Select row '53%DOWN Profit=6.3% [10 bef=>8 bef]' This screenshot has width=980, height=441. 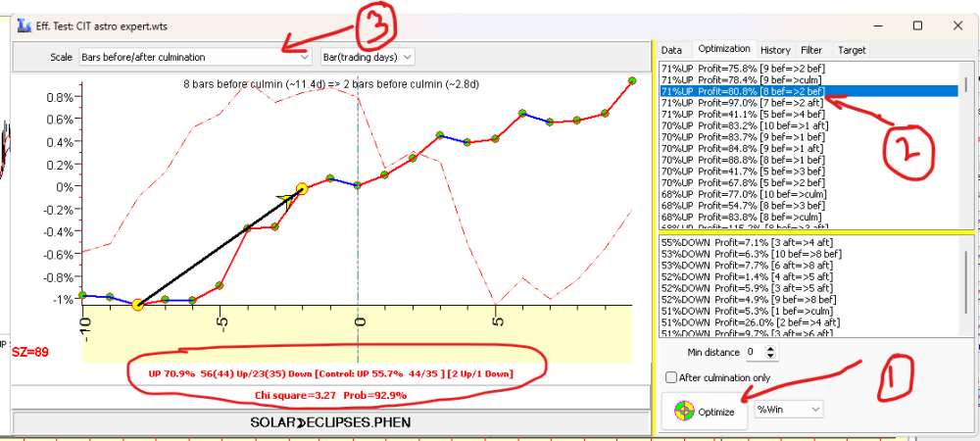pos(809,254)
